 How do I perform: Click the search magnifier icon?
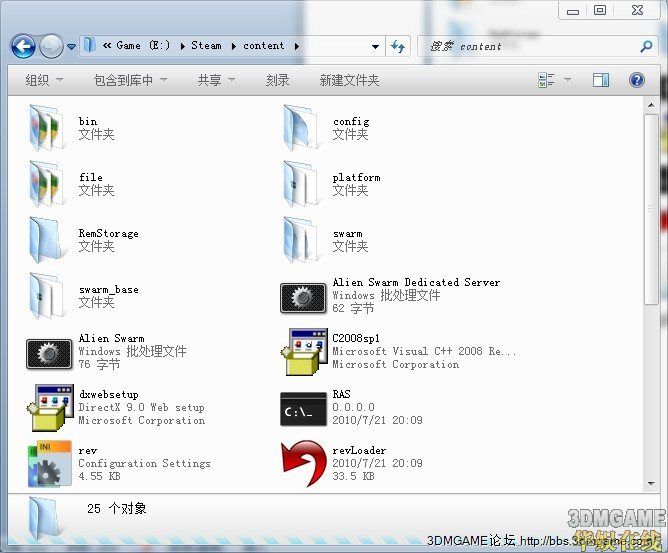[x=646, y=46]
